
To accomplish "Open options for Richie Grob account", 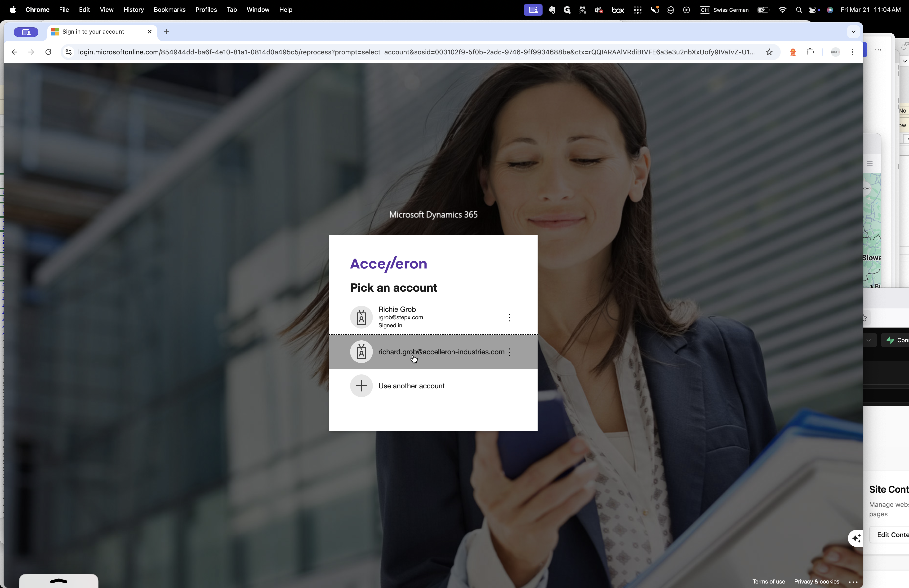I will coord(509,317).
